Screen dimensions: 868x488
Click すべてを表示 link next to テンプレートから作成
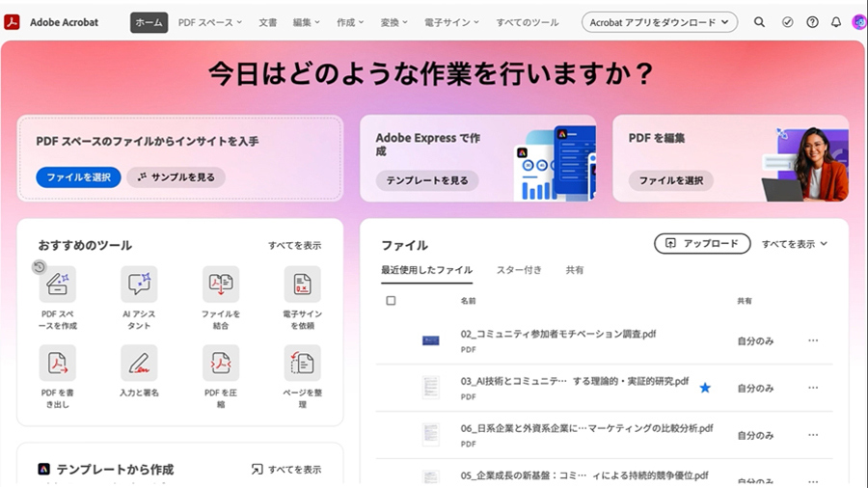tap(286, 469)
